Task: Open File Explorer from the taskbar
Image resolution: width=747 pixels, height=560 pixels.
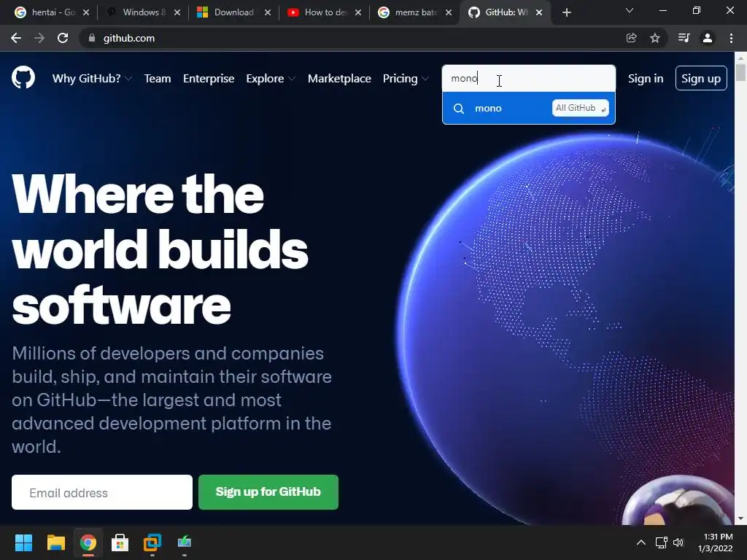Action: coord(55,542)
